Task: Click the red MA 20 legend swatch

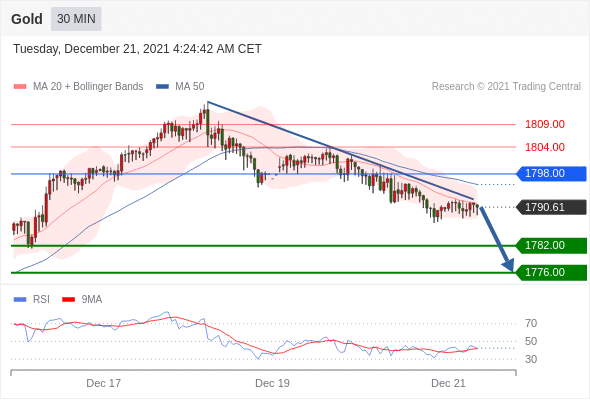Action: click(20, 87)
